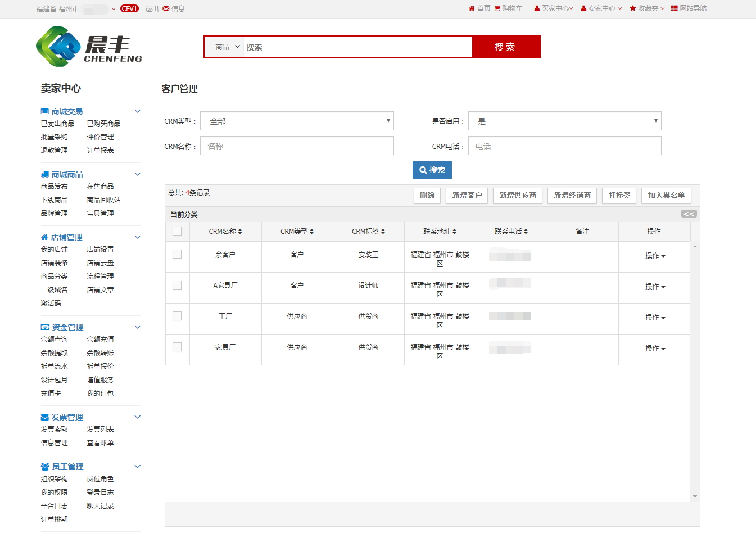This screenshot has width=756, height=533.
Task: Click the Chenfeng logo
Action: pos(89,47)
